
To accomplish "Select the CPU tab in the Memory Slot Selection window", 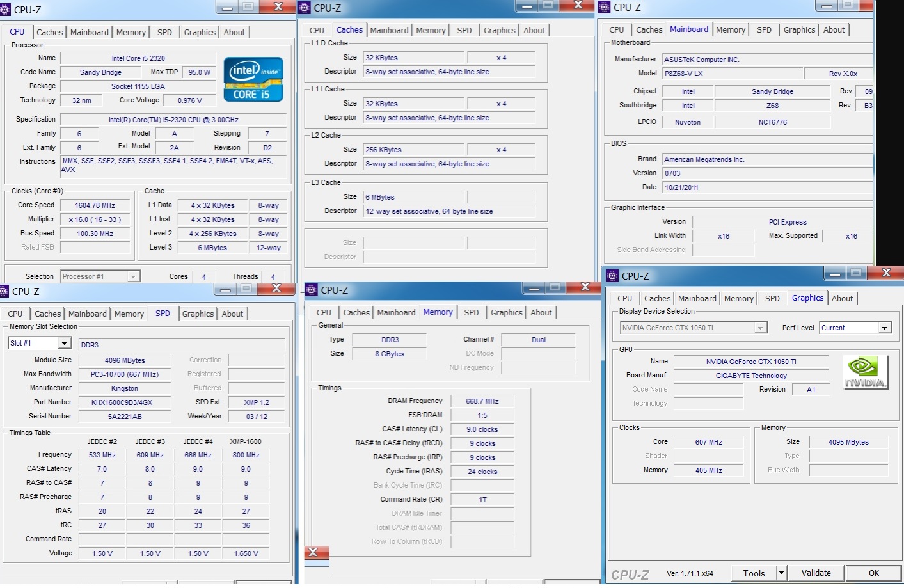I will 15,314.
